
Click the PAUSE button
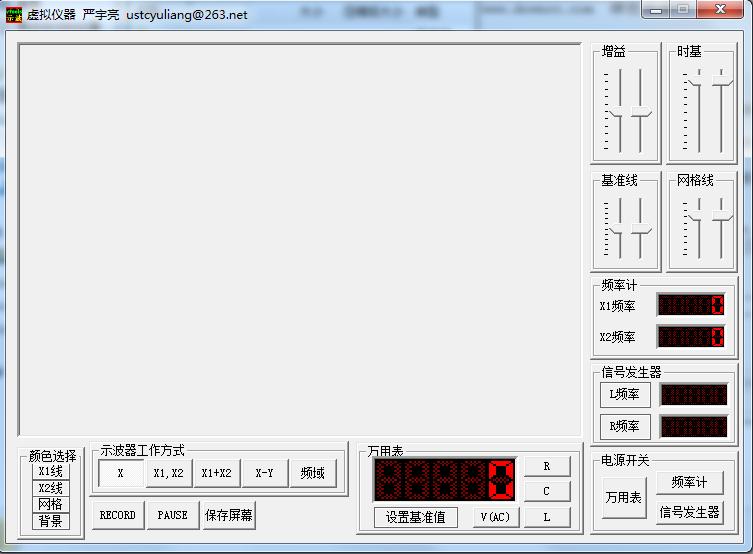tap(173, 515)
